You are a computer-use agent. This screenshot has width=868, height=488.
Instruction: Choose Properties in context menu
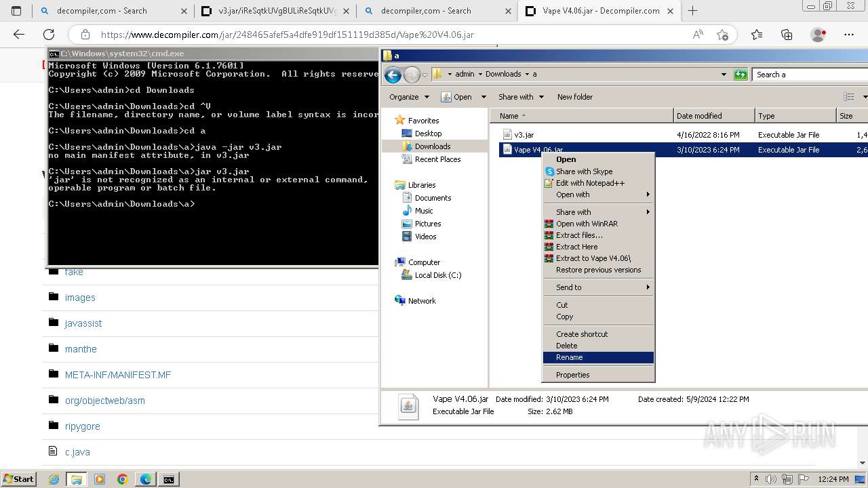tap(599, 375)
